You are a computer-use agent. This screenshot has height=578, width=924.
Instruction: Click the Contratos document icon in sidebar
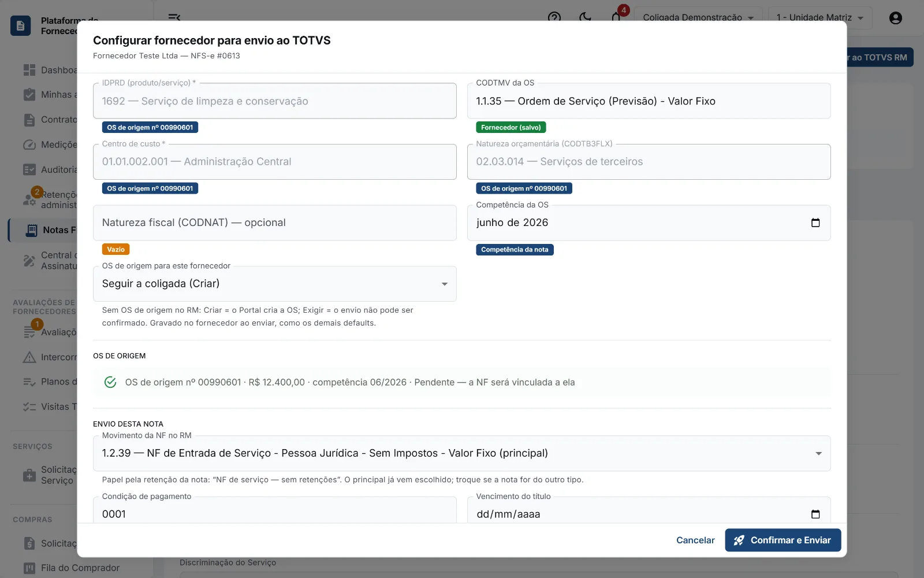pyautogui.click(x=29, y=120)
